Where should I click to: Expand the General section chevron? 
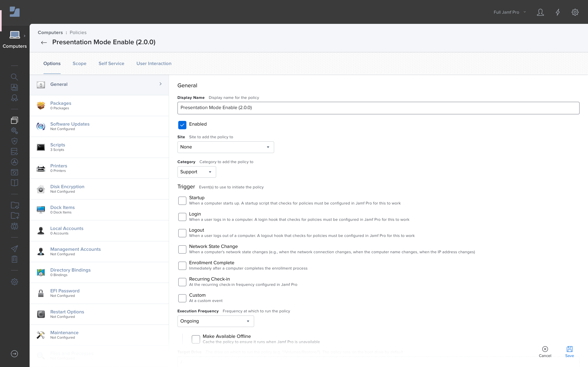tap(161, 84)
